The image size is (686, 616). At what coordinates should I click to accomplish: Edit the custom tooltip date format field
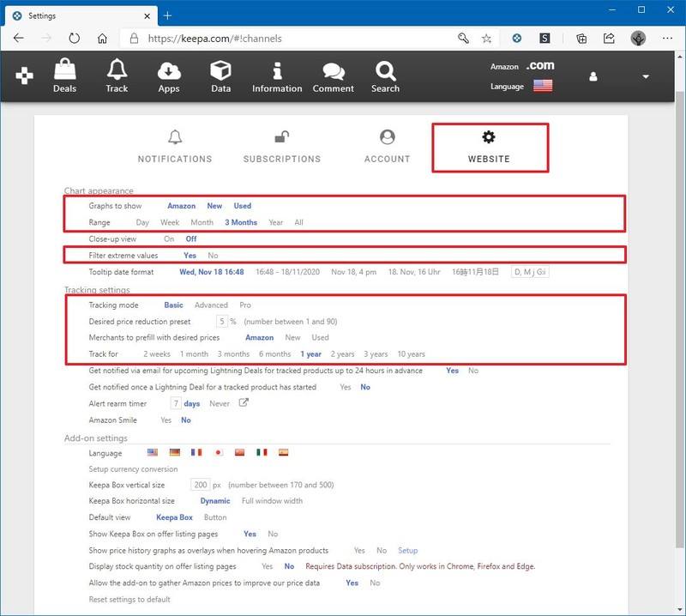[530, 272]
